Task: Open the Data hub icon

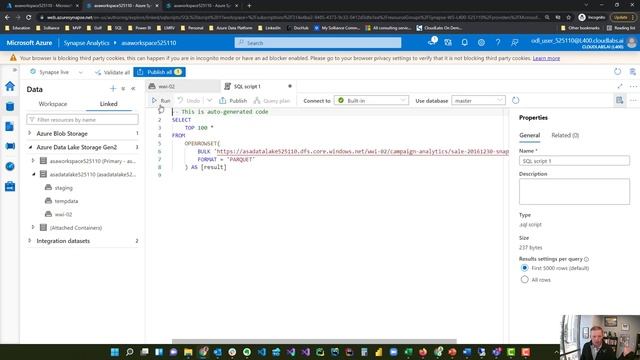Action: click(10, 107)
